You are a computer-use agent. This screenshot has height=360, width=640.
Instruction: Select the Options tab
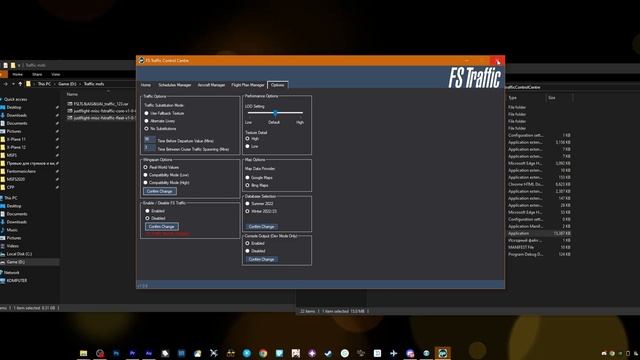pos(278,85)
